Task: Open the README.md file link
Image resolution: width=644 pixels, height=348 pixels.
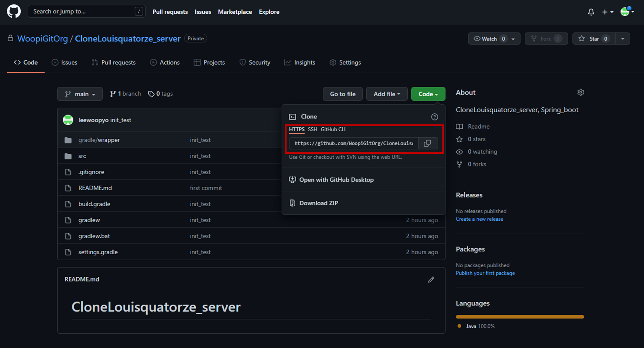Action: coord(95,188)
